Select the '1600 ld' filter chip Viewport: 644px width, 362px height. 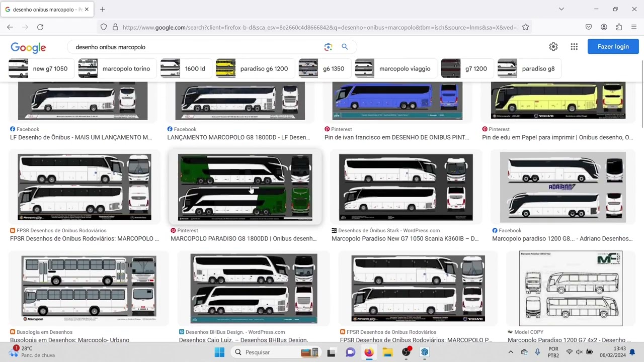186,68
